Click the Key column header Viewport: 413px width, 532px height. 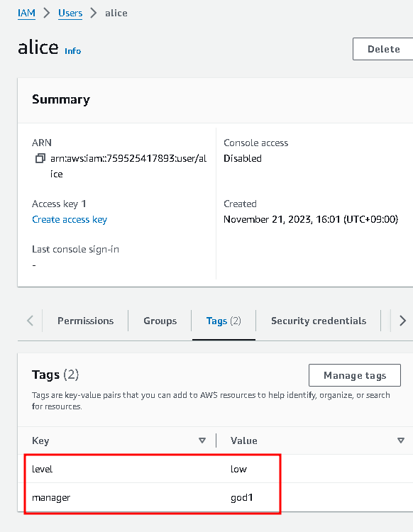pos(40,440)
